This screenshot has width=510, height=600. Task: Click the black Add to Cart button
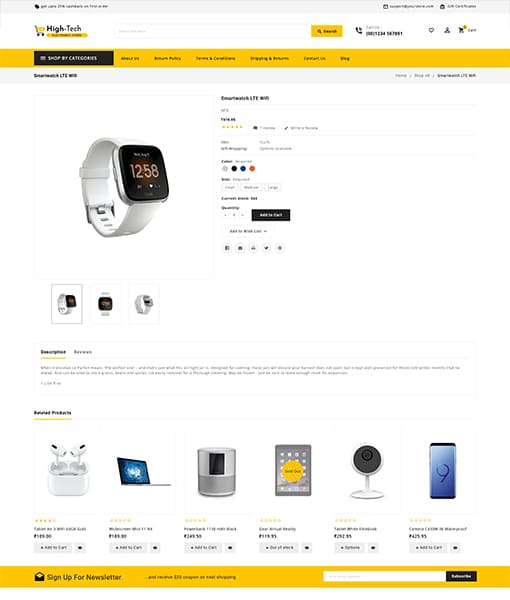point(271,215)
